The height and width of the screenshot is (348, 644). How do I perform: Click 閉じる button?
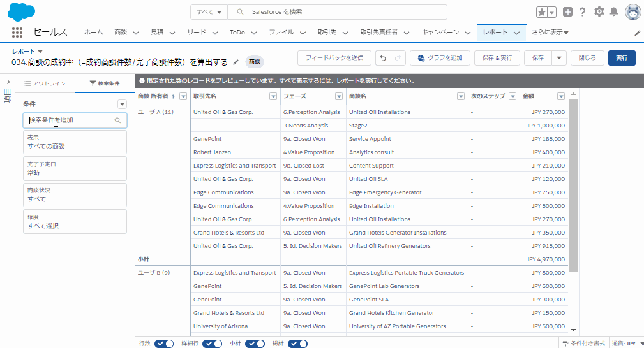click(x=587, y=58)
